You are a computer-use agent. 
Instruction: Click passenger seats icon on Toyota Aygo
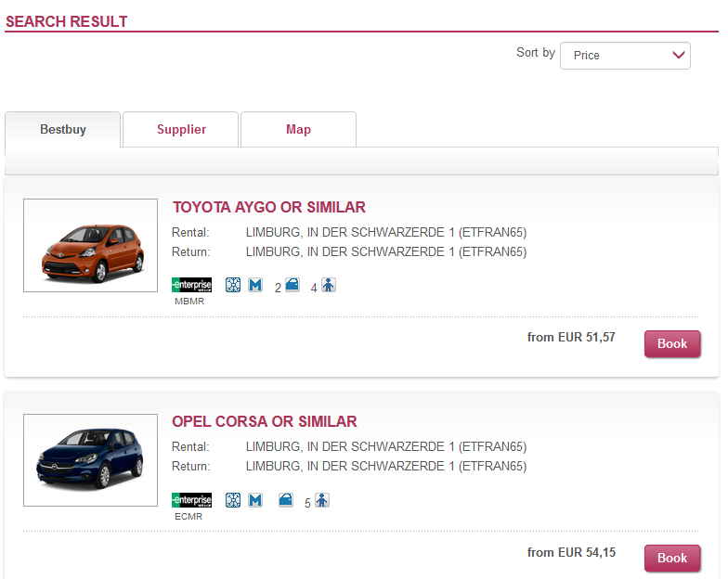tap(329, 285)
